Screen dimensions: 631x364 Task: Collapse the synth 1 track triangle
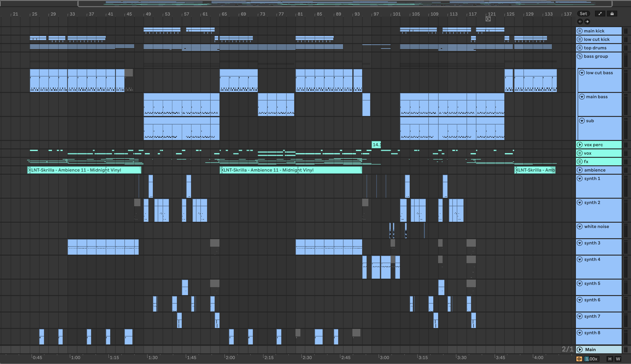[x=580, y=178]
